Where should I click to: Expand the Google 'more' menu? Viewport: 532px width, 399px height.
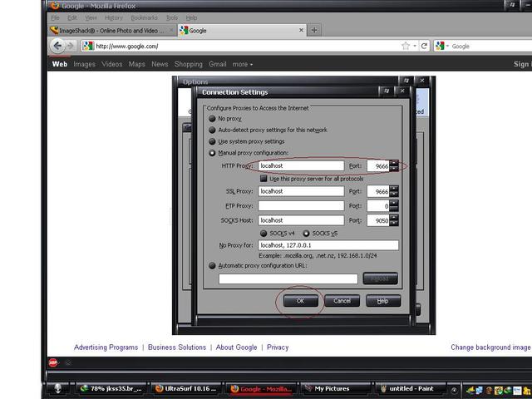point(242,64)
